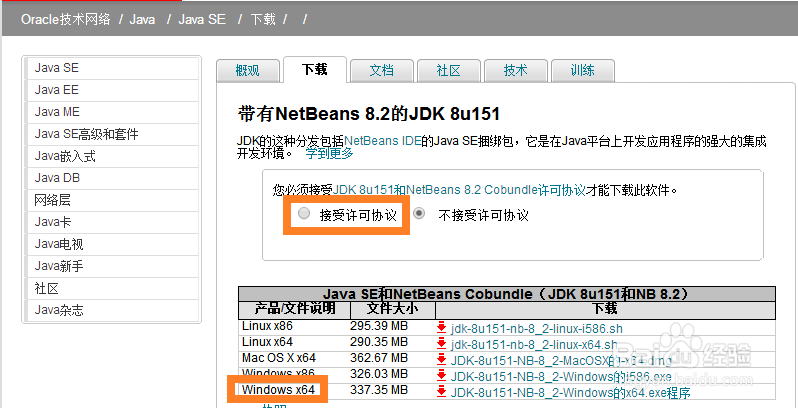
Task: Select the 不接受许可协议 radio button
Action: pos(419,214)
